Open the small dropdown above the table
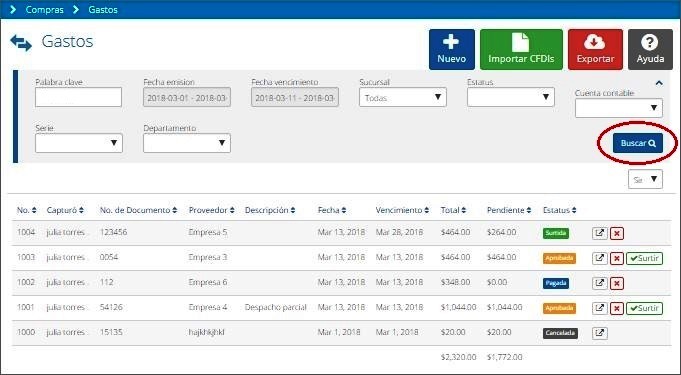The height and width of the screenshot is (375, 681). pyautogui.click(x=645, y=179)
